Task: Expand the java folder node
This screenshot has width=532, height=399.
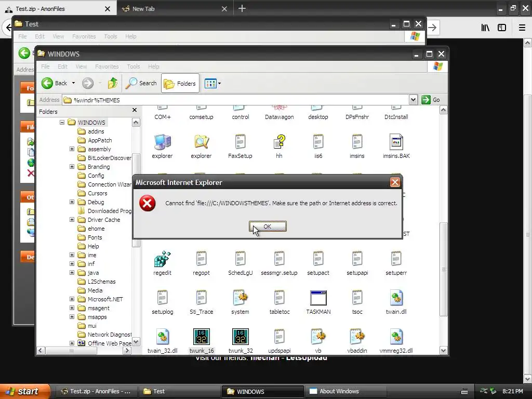Action: (72, 272)
